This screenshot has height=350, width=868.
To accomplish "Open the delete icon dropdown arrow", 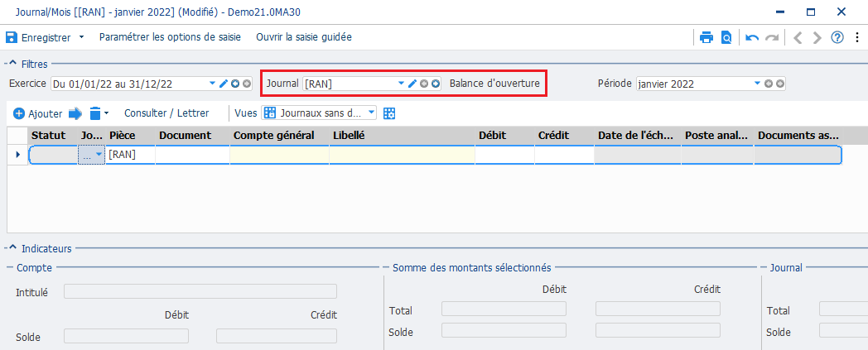I will click(106, 113).
